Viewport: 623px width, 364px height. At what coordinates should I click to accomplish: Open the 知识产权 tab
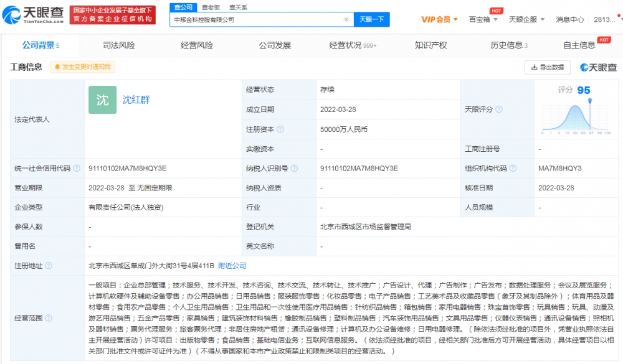click(x=430, y=45)
